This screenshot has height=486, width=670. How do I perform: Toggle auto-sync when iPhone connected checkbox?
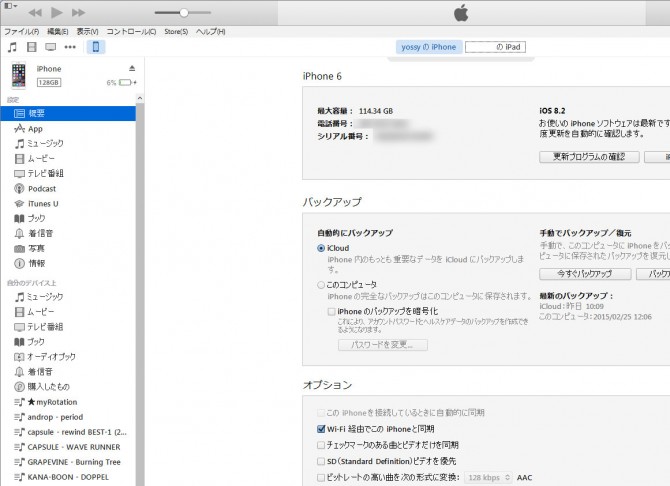click(321, 412)
